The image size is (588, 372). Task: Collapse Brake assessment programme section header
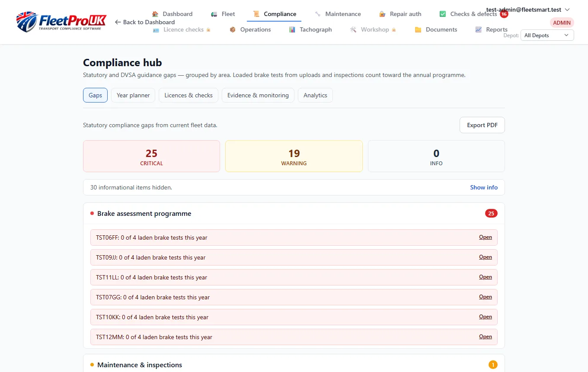point(294,213)
